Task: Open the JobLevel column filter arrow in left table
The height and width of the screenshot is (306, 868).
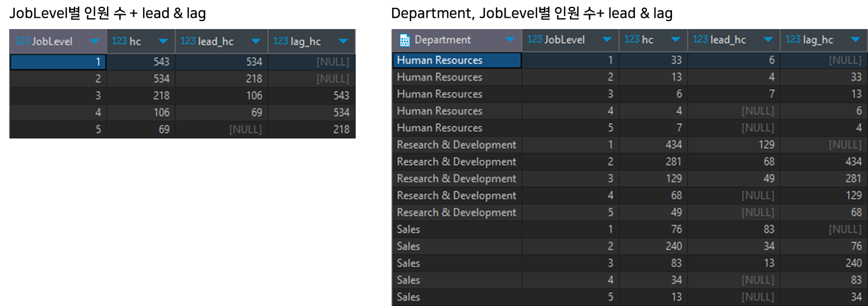Action: [x=95, y=41]
